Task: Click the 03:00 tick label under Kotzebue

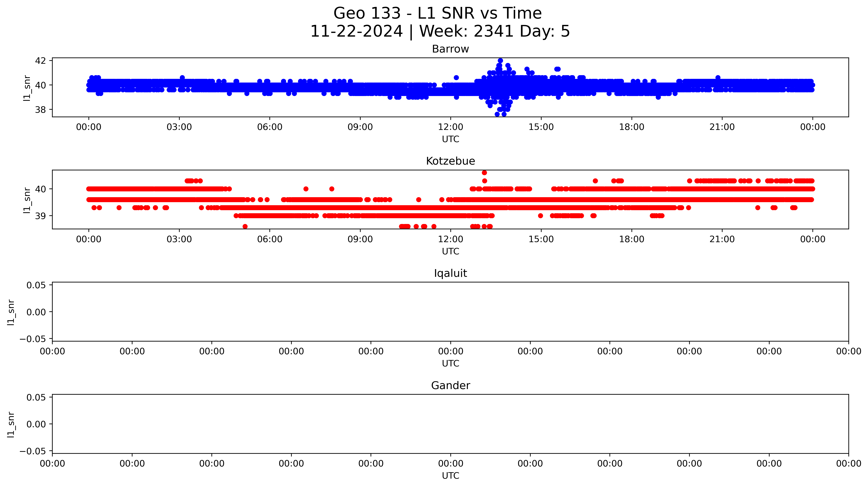Action: [179, 239]
